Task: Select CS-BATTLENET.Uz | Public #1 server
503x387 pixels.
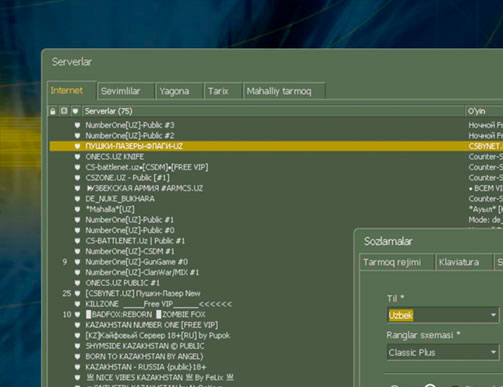Action: pos(135,241)
